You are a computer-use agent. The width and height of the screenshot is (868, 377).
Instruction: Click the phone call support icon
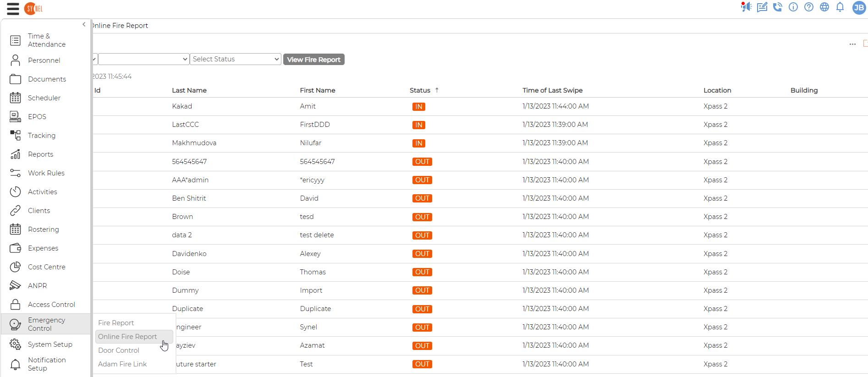(x=778, y=7)
